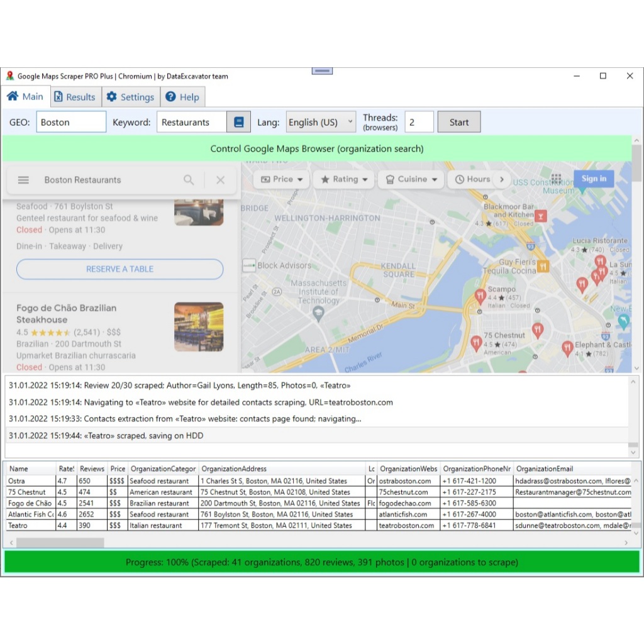
Task: Switch to the Results tab
Action: 74,97
